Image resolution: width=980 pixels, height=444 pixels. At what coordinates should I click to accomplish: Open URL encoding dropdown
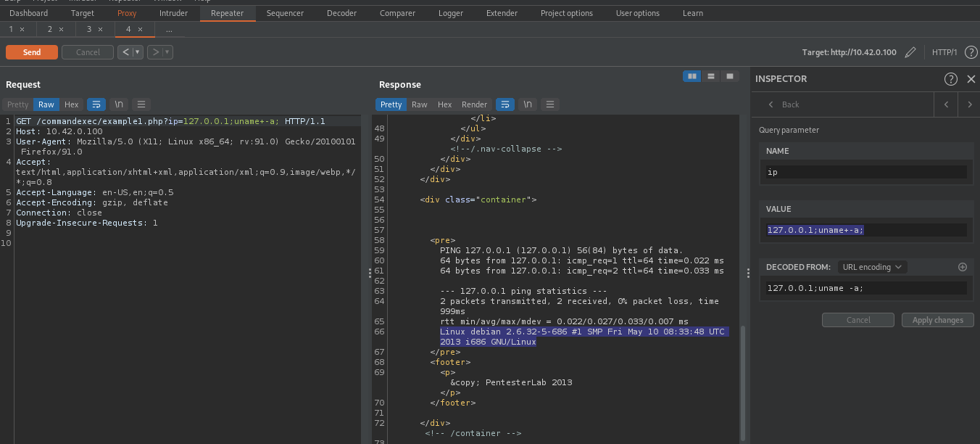click(872, 267)
